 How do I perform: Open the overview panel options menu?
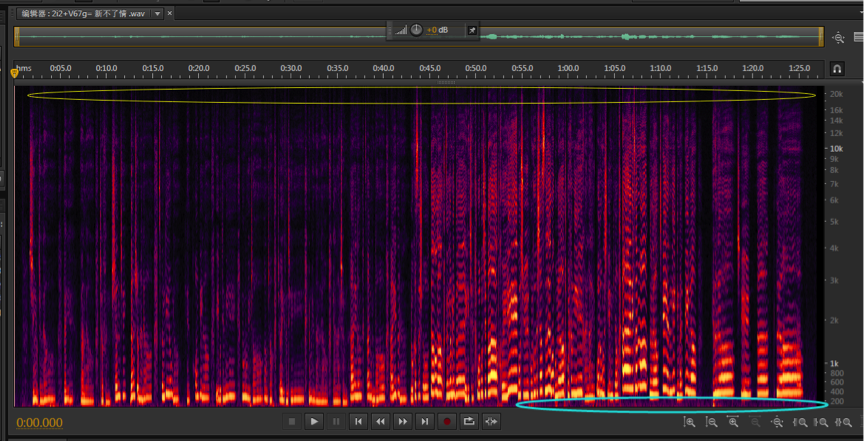(857, 37)
